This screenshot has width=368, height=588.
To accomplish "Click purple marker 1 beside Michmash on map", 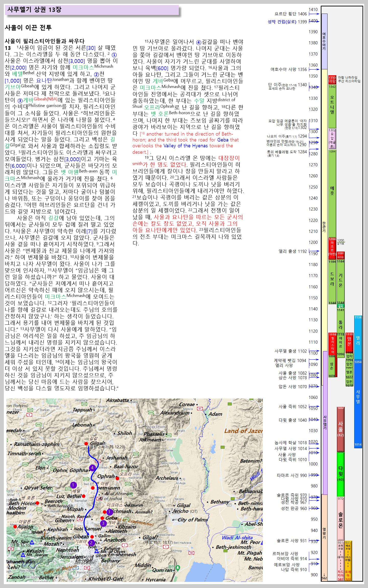I will click(x=110, y=512).
